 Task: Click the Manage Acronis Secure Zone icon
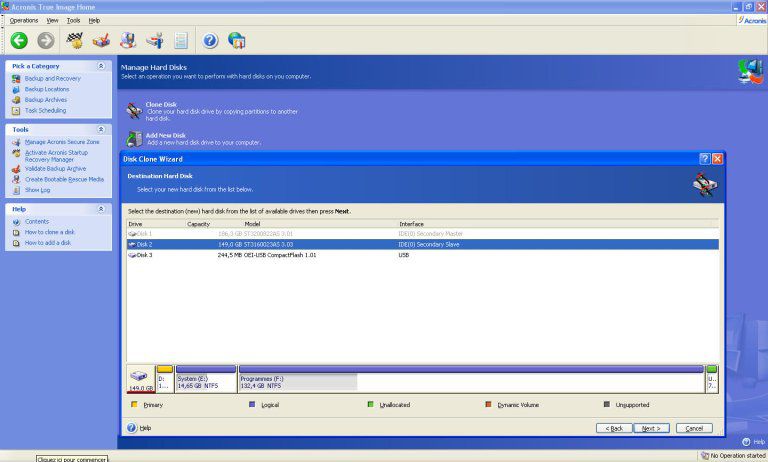16,142
